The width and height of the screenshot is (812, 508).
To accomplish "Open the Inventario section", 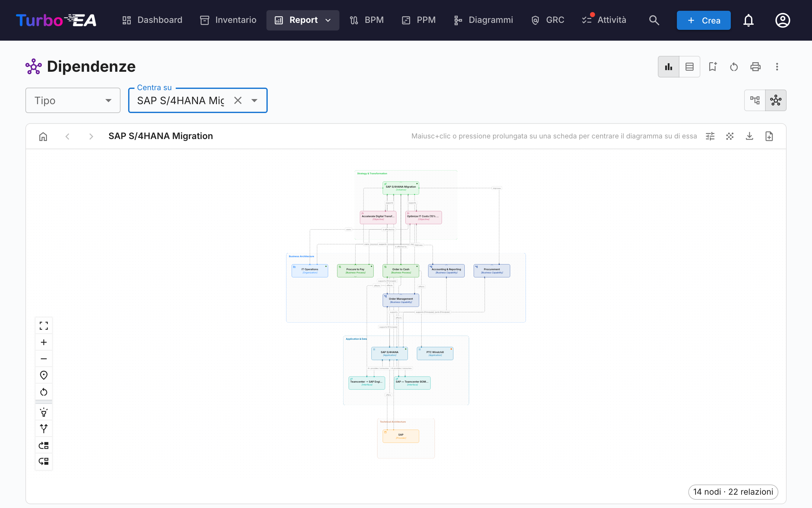I will (x=228, y=20).
